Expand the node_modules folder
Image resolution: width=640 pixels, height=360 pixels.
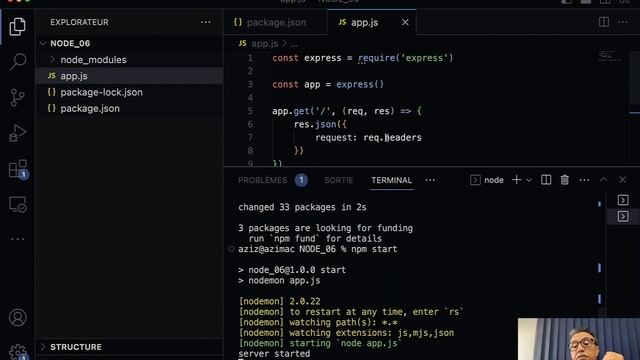coord(130,60)
